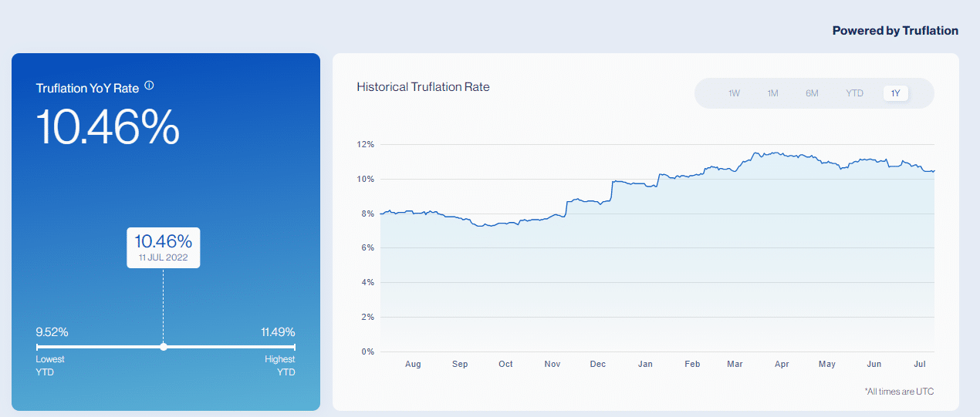
Task: Click the 0% y-axis label
Action: click(x=367, y=352)
